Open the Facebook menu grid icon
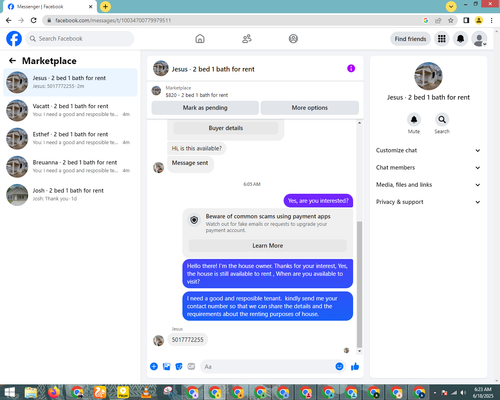Image resolution: width=500 pixels, height=400 pixels. click(x=442, y=39)
